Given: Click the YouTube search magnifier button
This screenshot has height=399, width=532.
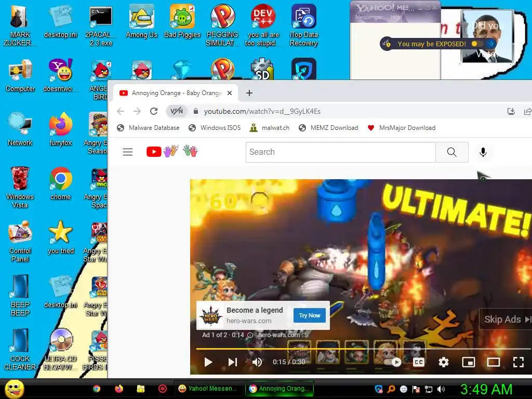Looking at the screenshot, I should 452,152.
